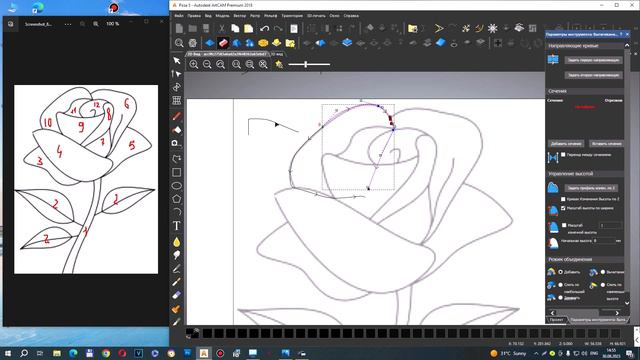Screen dimensions: 640x360
Task: Click the Copy icon in toolbar
Action: click(x=235, y=29)
